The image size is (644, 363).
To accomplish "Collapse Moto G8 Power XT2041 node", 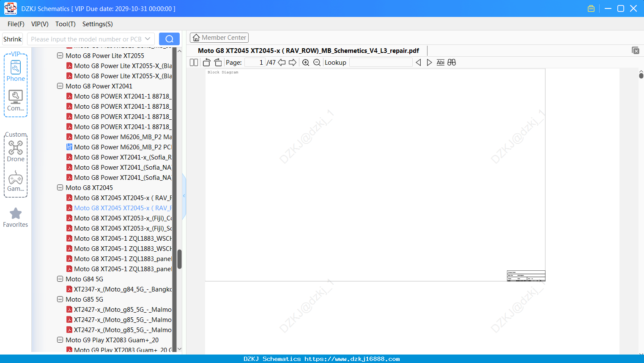I will 60,86.
